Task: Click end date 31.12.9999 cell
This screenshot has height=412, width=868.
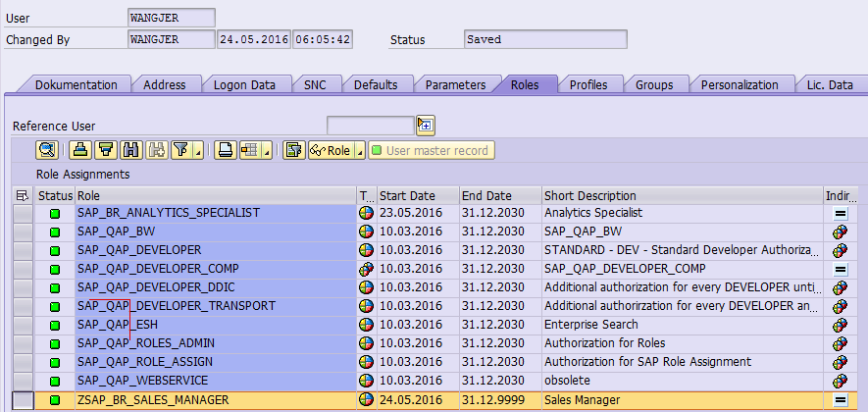Action: click(x=500, y=400)
